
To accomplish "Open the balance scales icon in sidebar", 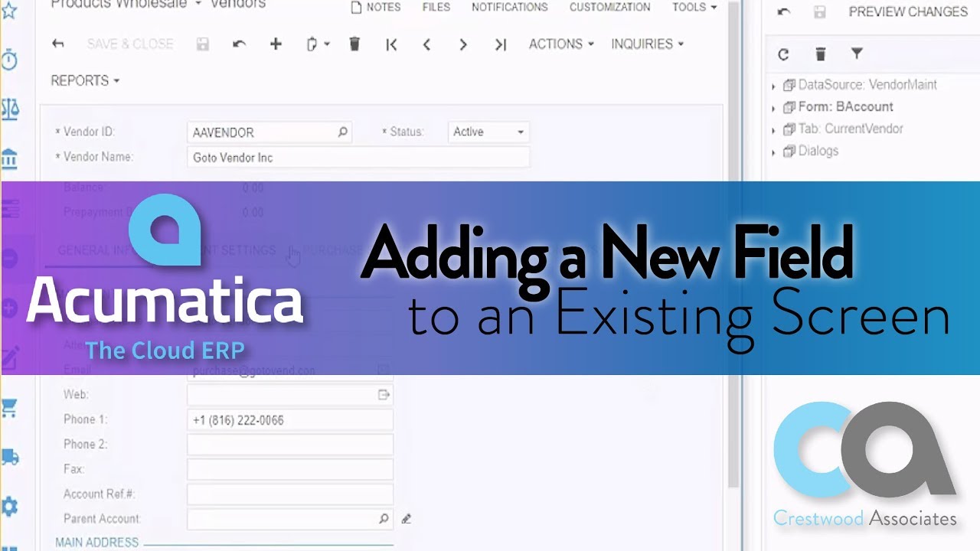I will click(x=9, y=109).
